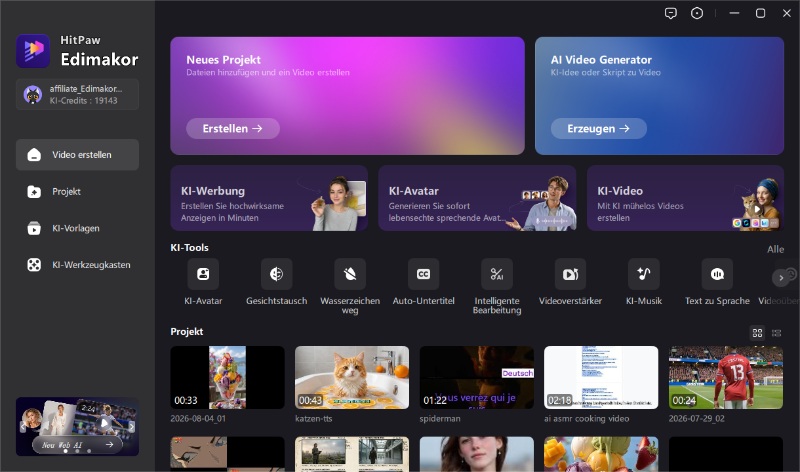Open the KI-Video card
Viewport: 800px width, 472px height.
[x=685, y=198]
